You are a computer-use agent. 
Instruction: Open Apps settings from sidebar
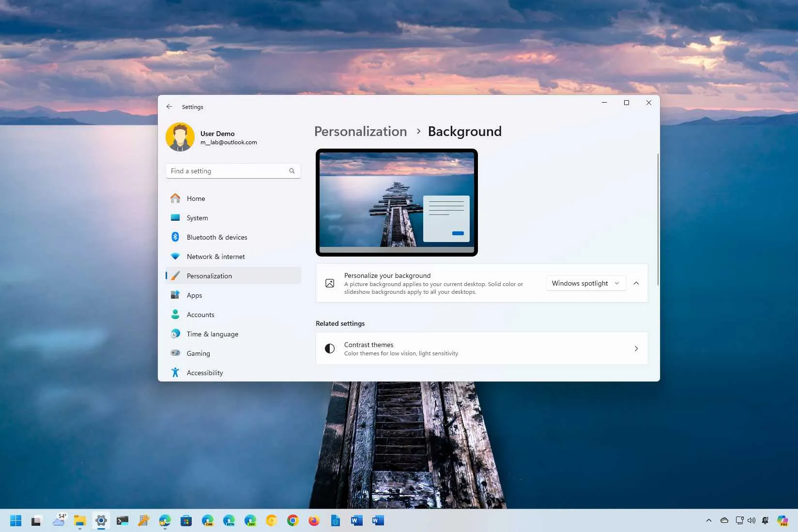click(x=194, y=295)
